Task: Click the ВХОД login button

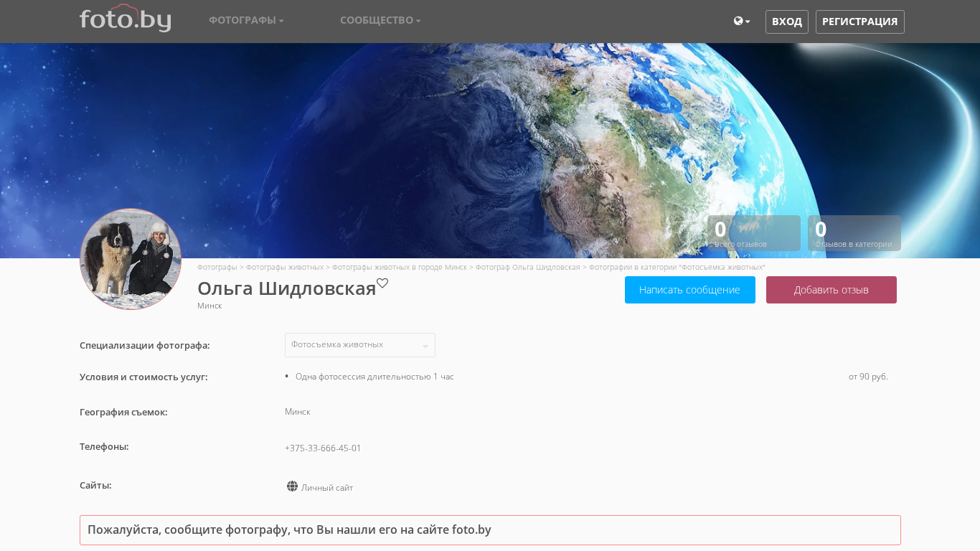Action: point(787,22)
